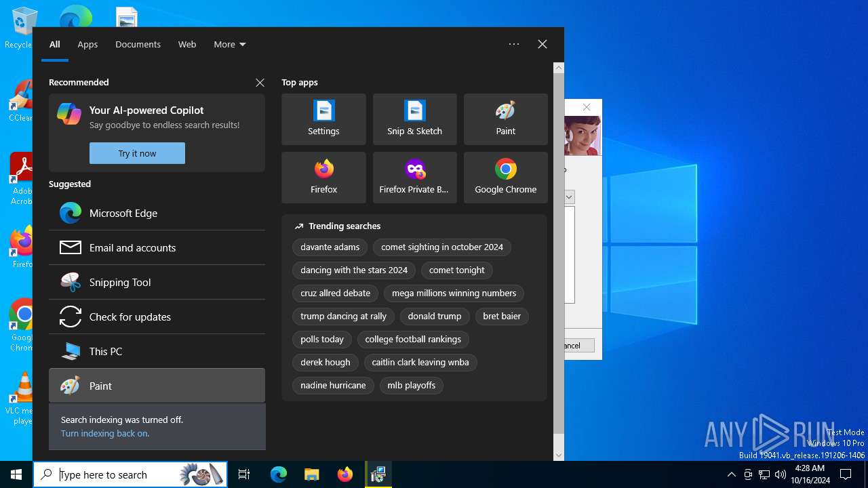Switch to the running installer taskbar app

coord(378,474)
